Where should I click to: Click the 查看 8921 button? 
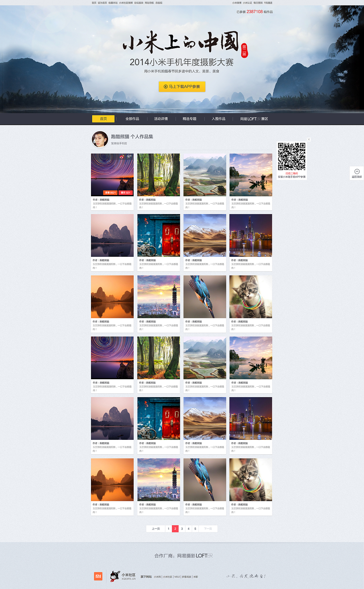click(110, 193)
